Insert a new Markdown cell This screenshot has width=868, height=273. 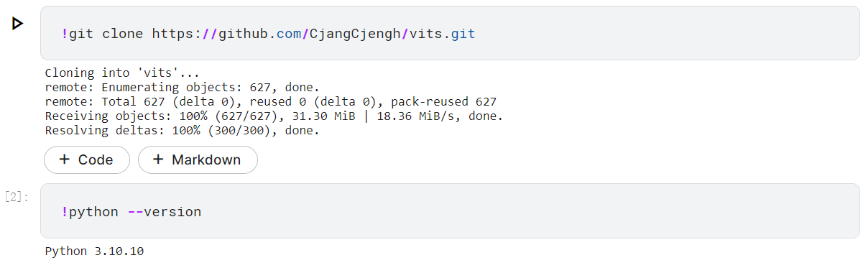pos(198,159)
